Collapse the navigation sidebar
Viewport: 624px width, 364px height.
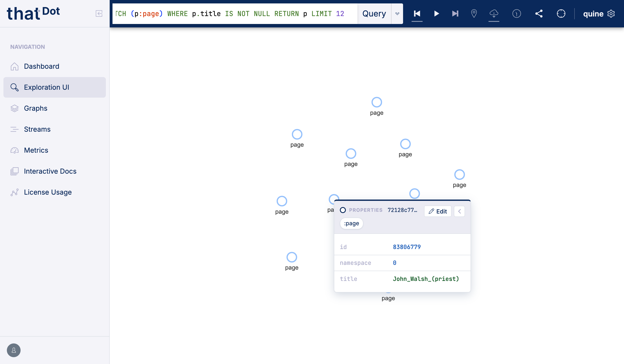99,14
